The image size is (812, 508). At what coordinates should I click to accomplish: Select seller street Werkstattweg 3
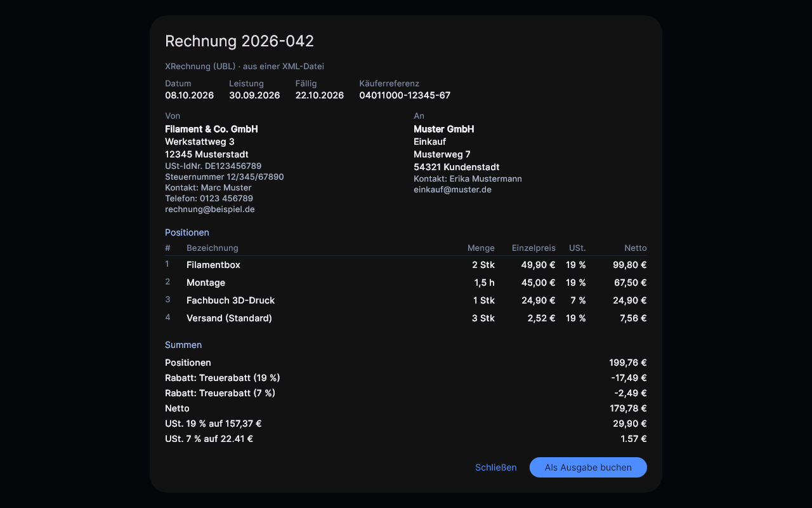click(x=200, y=142)
